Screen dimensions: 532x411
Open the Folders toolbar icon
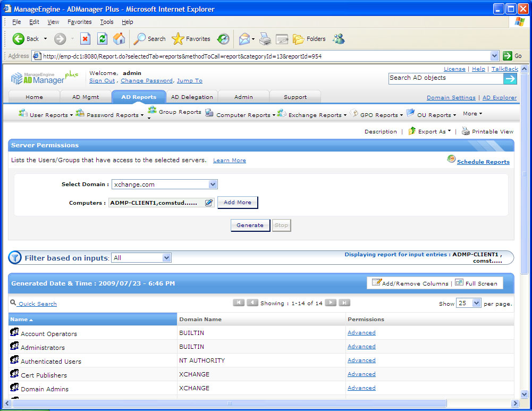[x=298, y=39]
